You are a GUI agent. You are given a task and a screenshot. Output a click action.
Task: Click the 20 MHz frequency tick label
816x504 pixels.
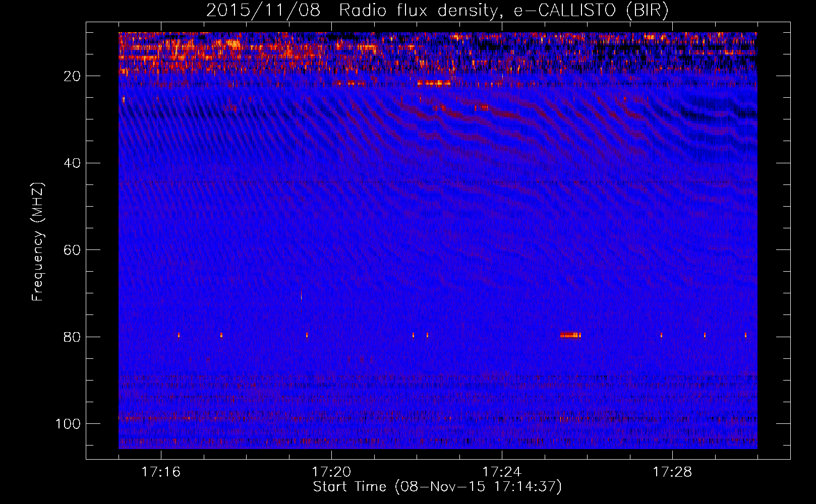(72, 76)
